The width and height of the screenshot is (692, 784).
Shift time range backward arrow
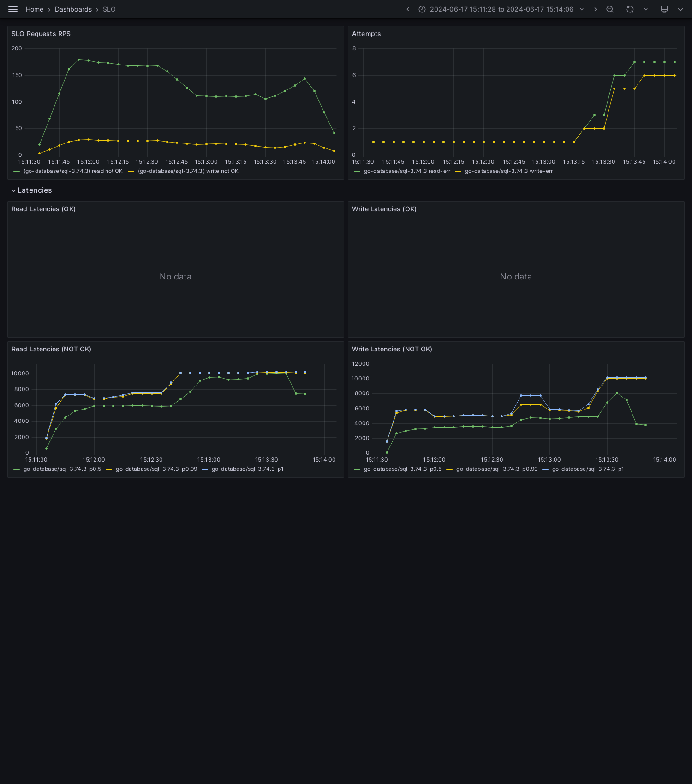(x=408, y=9)
